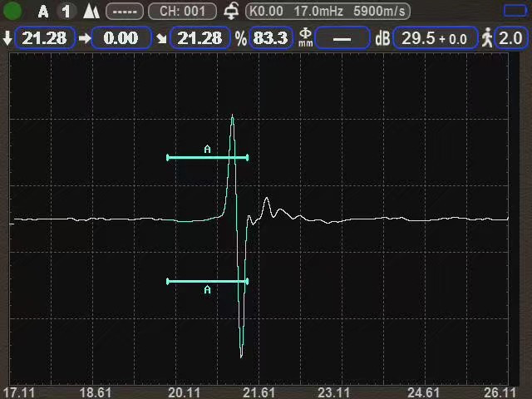This screenshot has height=399, width=532.
Task: Toggle the A mode letter in top bar
Action: pyautogui.click(x=43, y=12)
